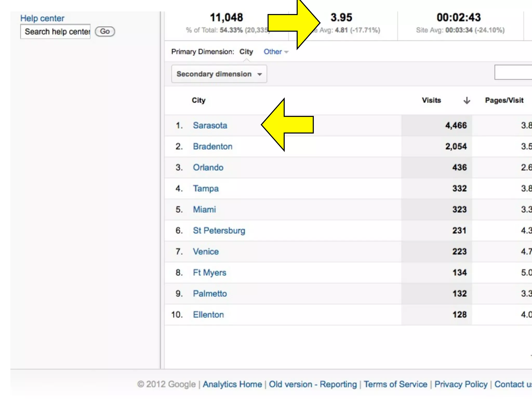This screenshot has height=399, width=532.
Task: Open the Sarasota city row
Action: (210, 125)
